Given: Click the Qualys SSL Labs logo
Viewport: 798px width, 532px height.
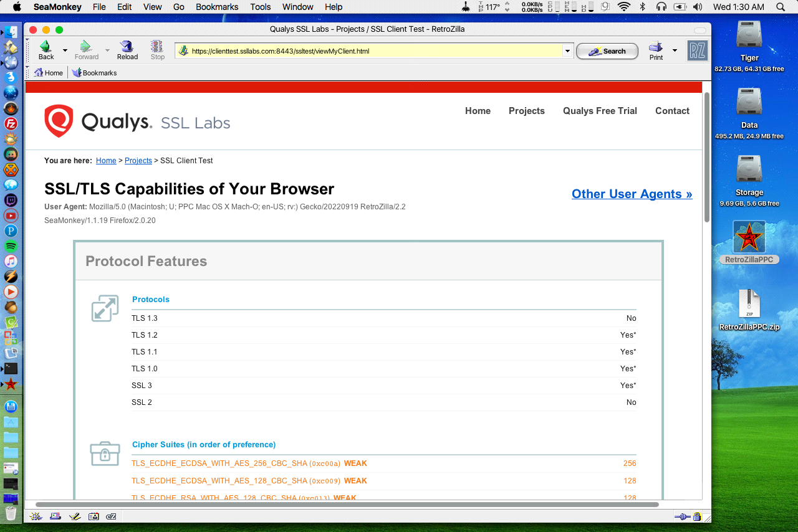Looking at the screenshot, I should (x=137, y=121).
